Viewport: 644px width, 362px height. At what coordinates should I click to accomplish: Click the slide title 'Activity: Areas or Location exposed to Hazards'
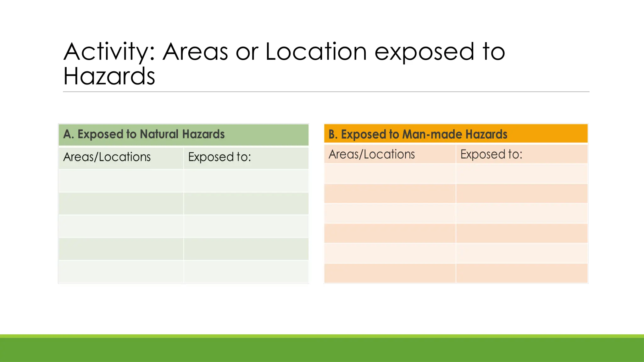[284, 52]
